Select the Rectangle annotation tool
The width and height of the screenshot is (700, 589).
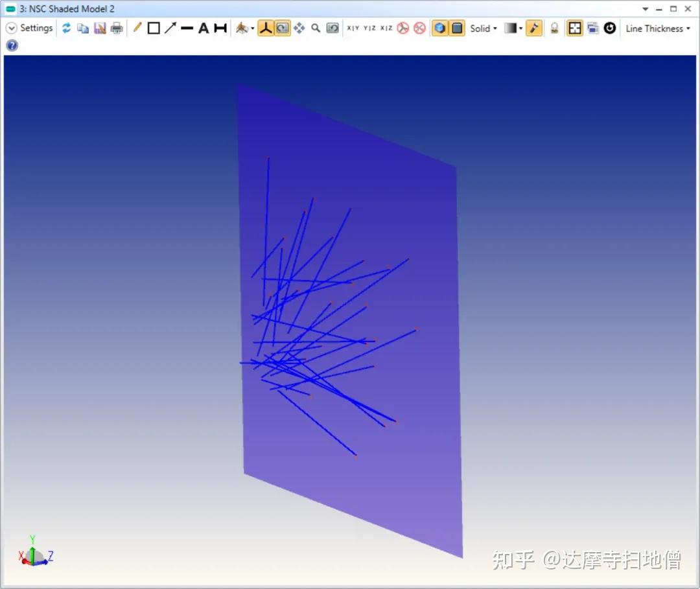[154, 28]
